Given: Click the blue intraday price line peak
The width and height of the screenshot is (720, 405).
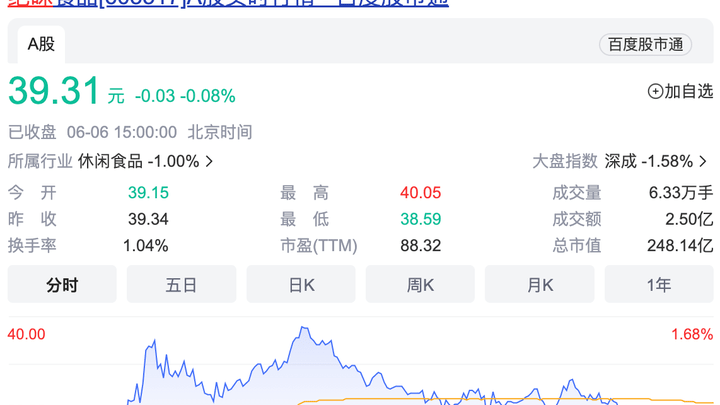Looking at the screenshot, I should click(x=304, y=328).
